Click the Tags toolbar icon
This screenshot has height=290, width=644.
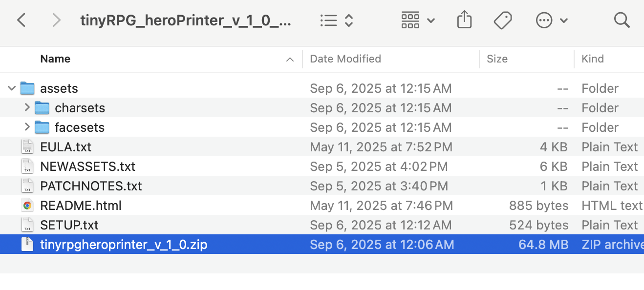pos(502,20)
